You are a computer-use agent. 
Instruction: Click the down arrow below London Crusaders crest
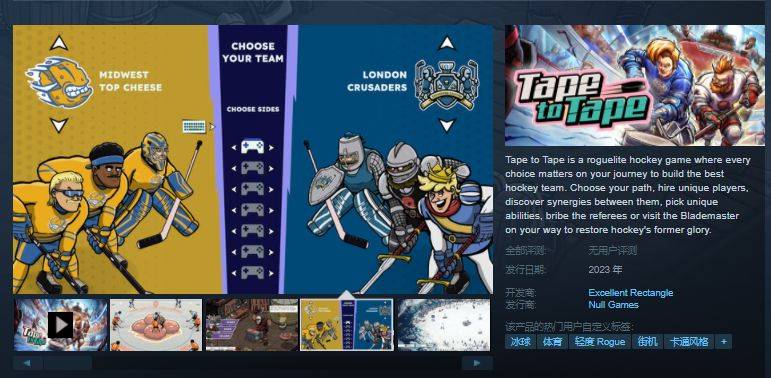click(446, 125)
